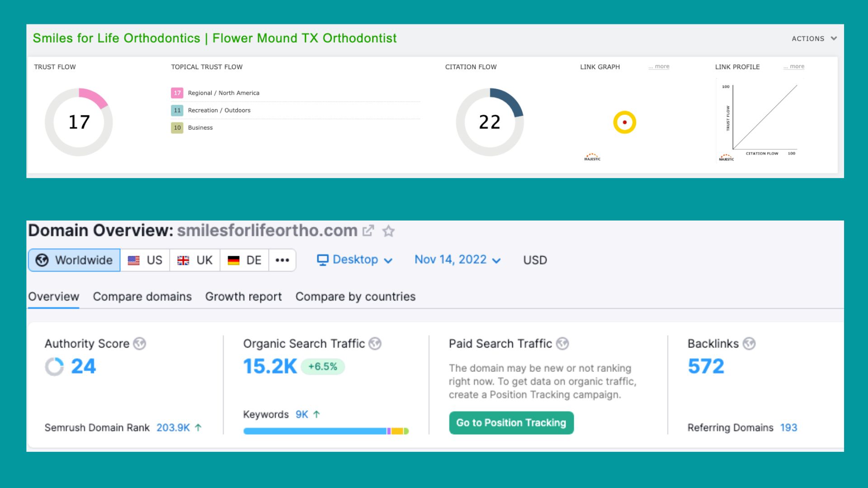Open the Nov 14, 2022 date dropdown

point(458,260)
